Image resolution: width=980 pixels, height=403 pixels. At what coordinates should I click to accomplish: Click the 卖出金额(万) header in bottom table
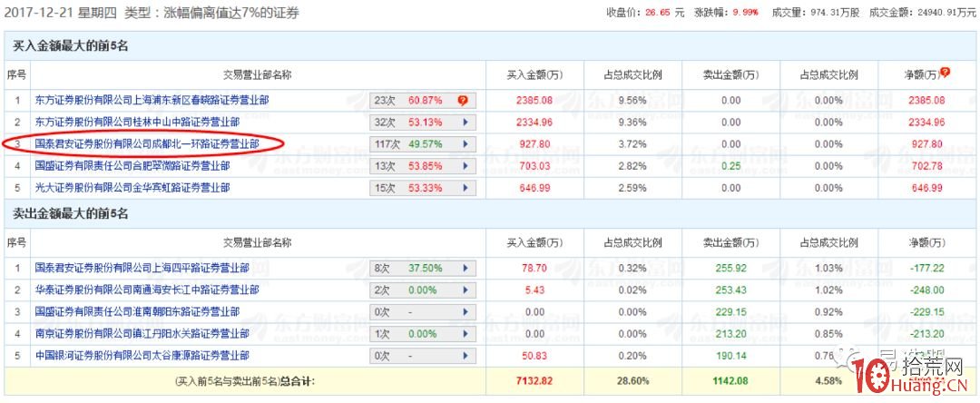pos(731,243)
